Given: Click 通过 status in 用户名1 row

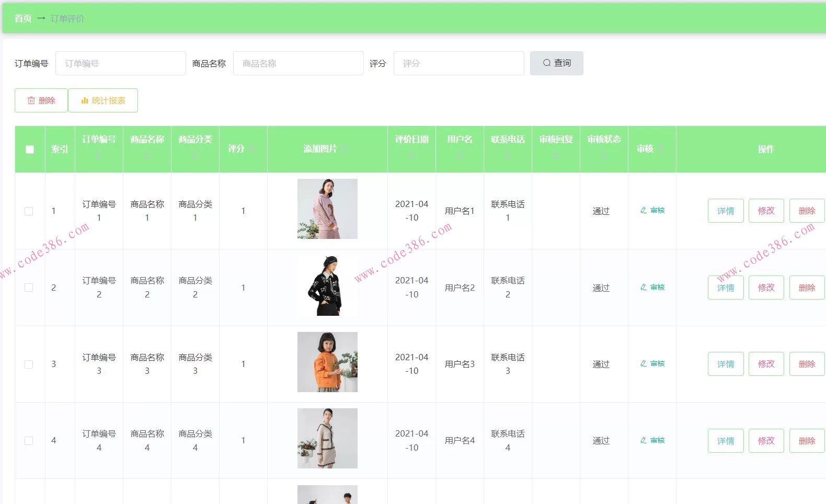Looking at the screenshot, I should tap(601, 211).
